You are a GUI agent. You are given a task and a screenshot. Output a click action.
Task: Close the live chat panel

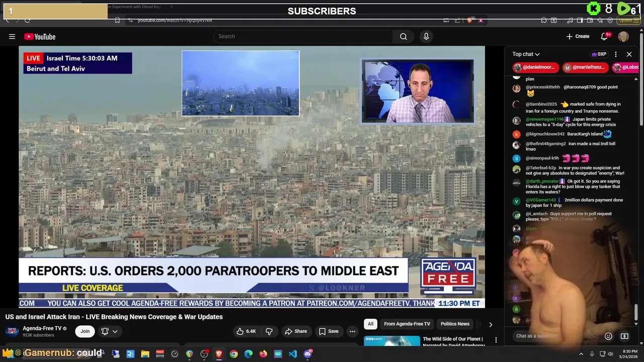pos(629,54)
